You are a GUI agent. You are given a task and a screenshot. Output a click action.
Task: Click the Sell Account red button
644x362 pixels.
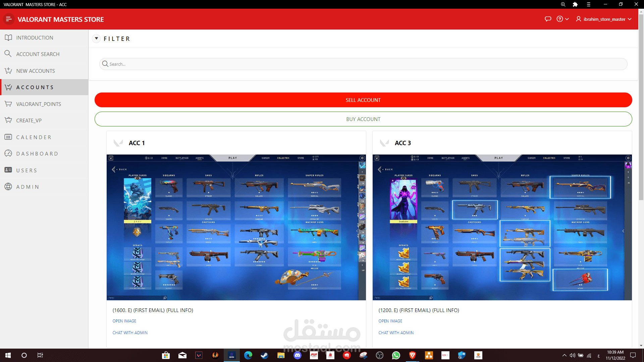pyautogui.click(x=363, y=100)
